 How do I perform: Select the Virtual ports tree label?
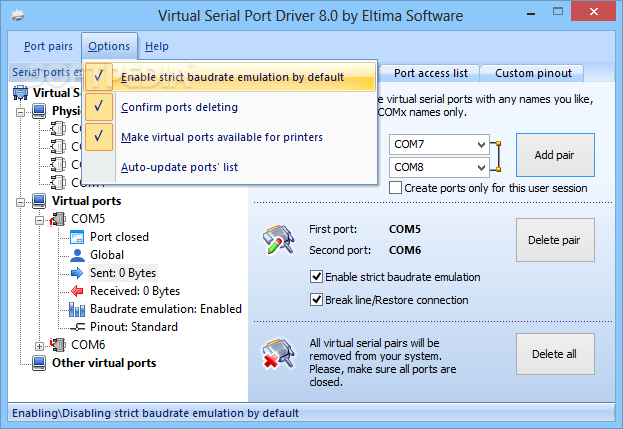87,201
